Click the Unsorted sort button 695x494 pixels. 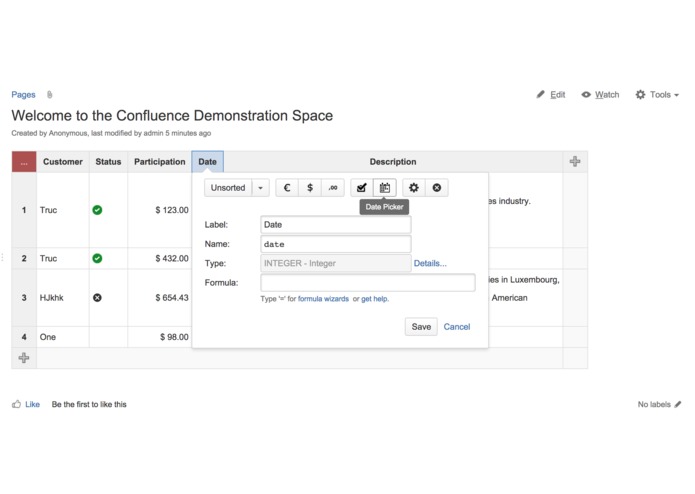[228, 188]
